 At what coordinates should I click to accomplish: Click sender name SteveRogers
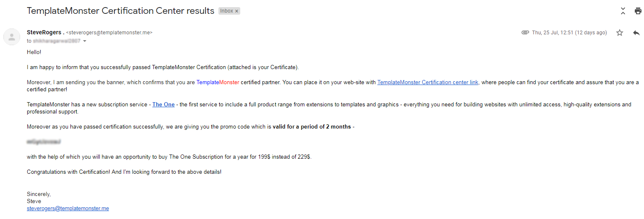pyautogui.click(x=44, y=32)
